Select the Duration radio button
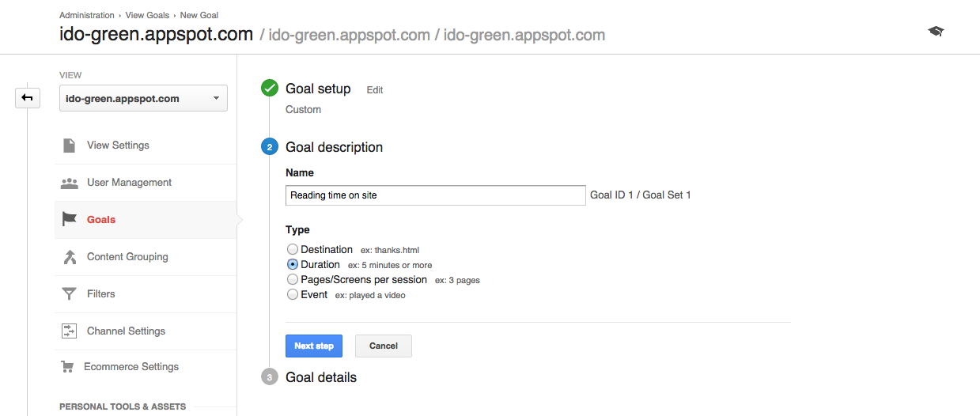Screen dimensions: 980x416 click(293, 265)
